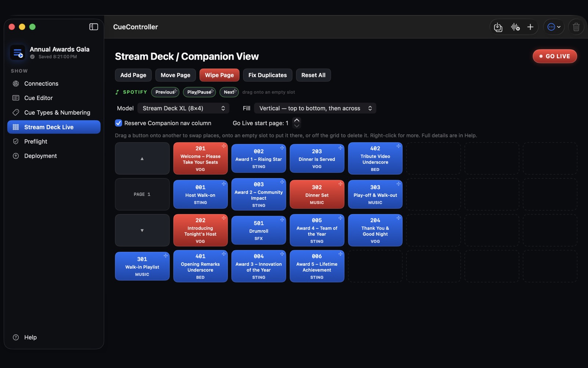Screen dimensions: 588x368
Task: Click move handle on cue 402 button
Action: pyautogui.click(x=399, y=146)
